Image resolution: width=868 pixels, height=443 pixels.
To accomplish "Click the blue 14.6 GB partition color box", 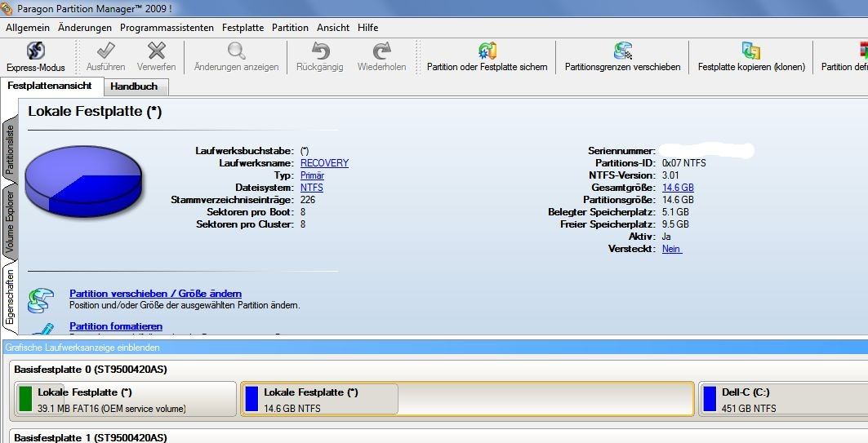I will (x=251, y=399).
